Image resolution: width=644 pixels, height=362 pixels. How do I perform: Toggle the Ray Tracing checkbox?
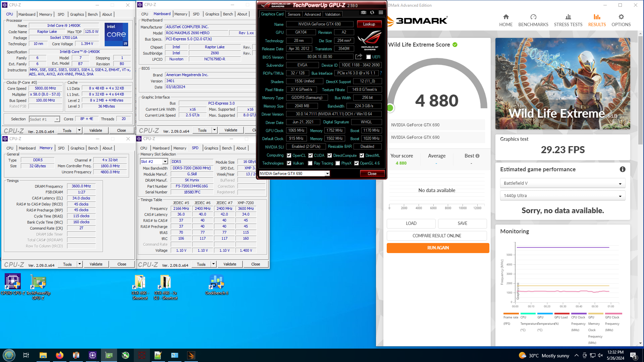[310, 163]
